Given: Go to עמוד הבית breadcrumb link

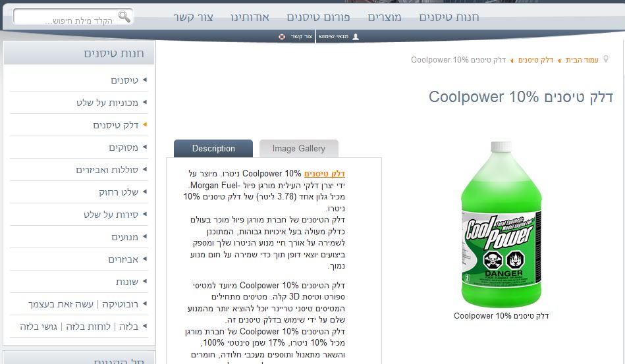Looking at the screenshot, I should [582, 60].
